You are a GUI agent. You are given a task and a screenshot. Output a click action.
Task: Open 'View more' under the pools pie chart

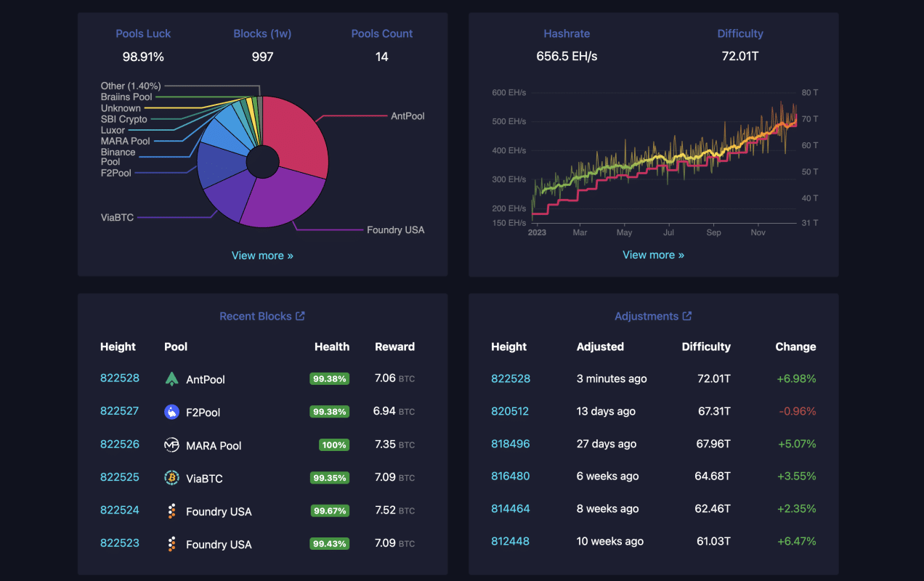point(262,256)
